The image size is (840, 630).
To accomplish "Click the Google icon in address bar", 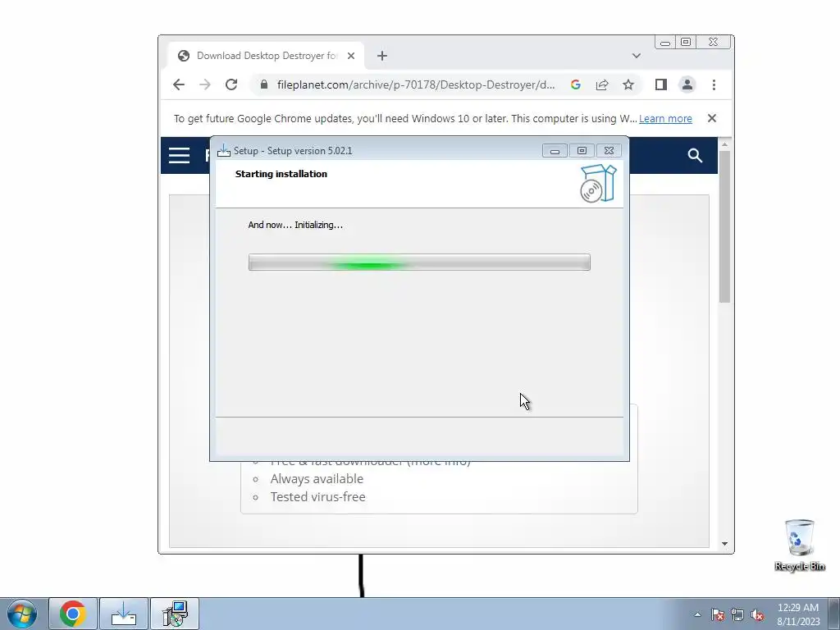I will pos(575,84).
